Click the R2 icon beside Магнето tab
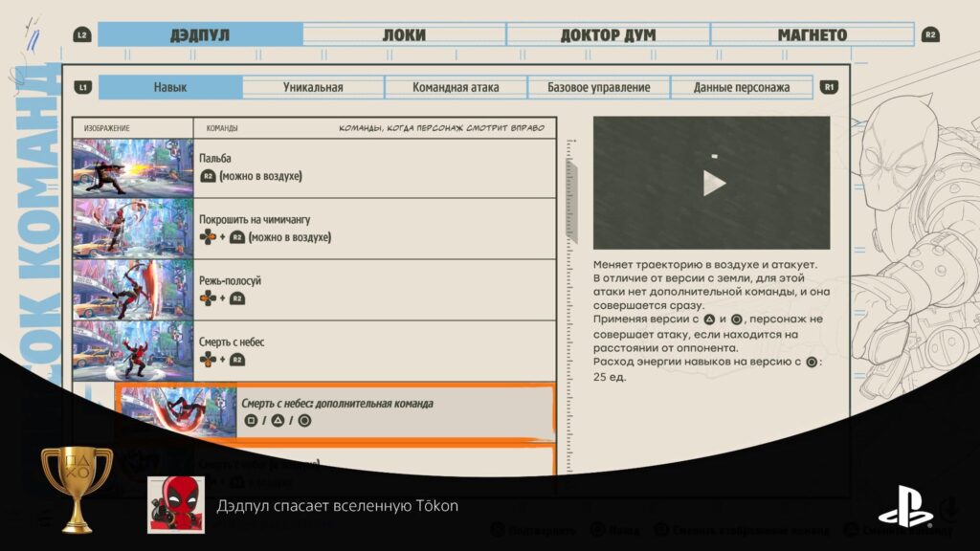980x551 pixels. tap(930, 35)
